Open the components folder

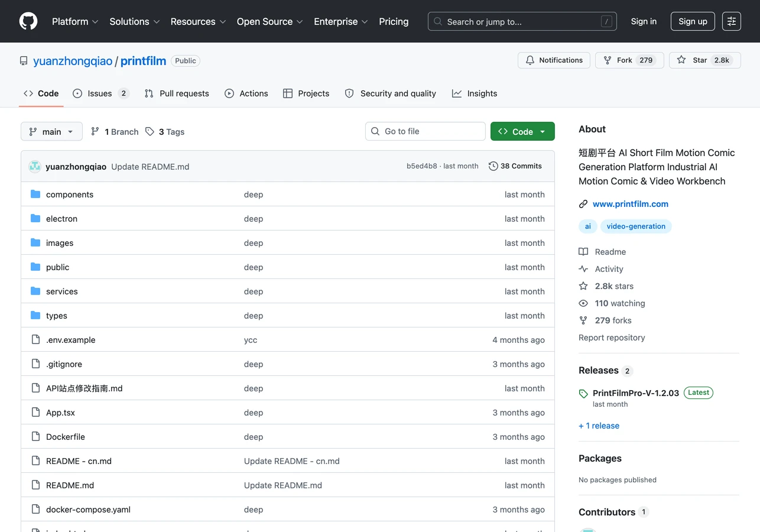click(70, 194)
